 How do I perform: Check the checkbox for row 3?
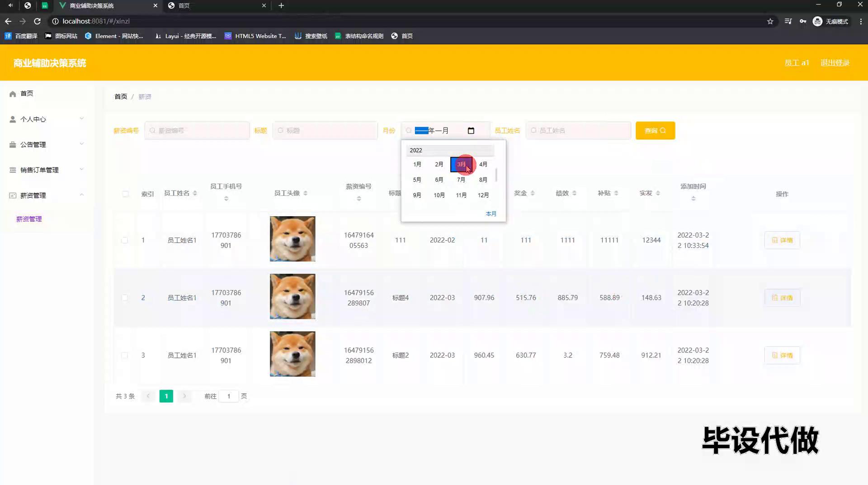[x=125, y=356]
